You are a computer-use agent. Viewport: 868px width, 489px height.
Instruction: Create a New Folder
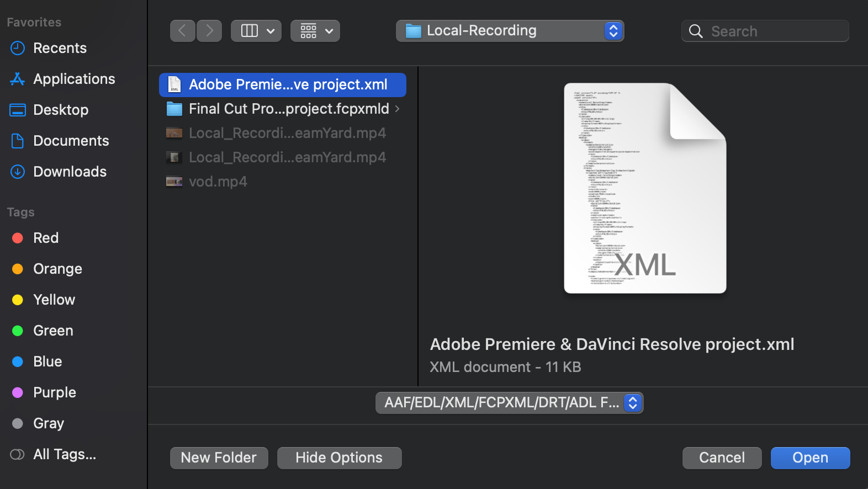pyautogui.click(x=219, y=458)
